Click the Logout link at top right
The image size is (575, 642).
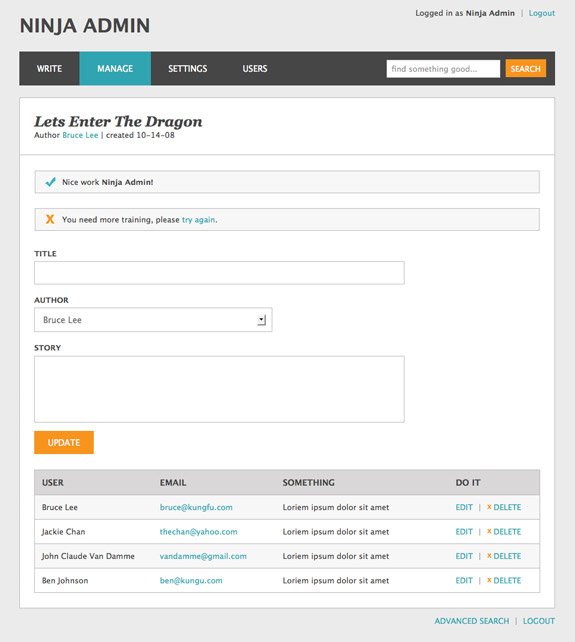(x=541, y=13)
